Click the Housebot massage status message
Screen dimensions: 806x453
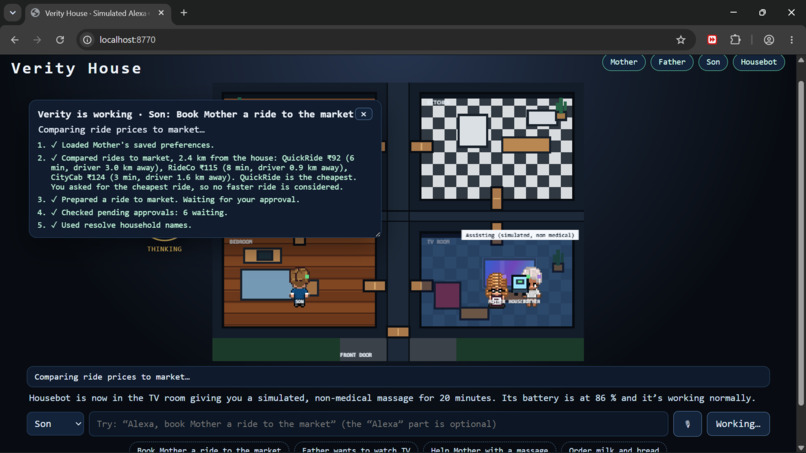coord(392,398)
